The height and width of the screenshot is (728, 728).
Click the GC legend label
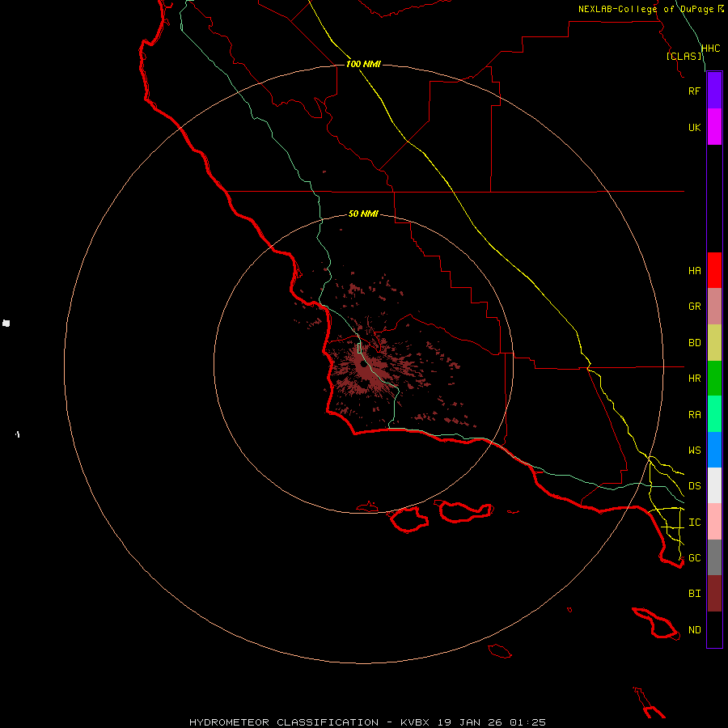point(694,557)
